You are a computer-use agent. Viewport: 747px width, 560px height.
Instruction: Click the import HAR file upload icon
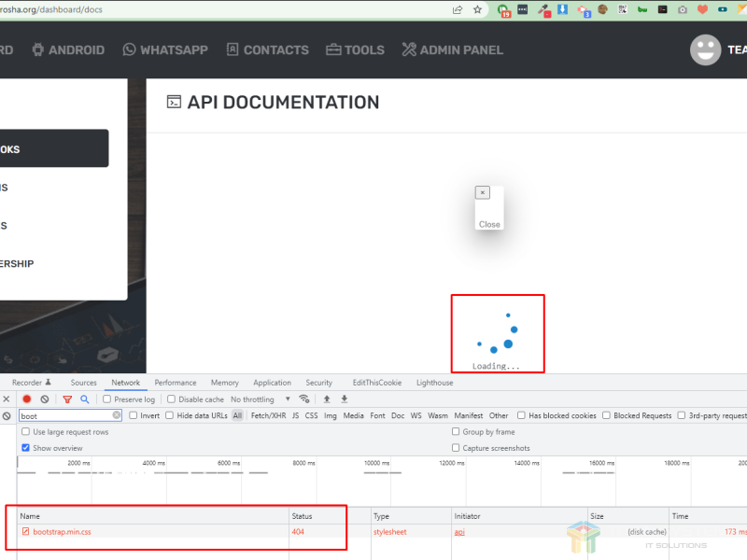pyautogui.click(x=327, y=399)
